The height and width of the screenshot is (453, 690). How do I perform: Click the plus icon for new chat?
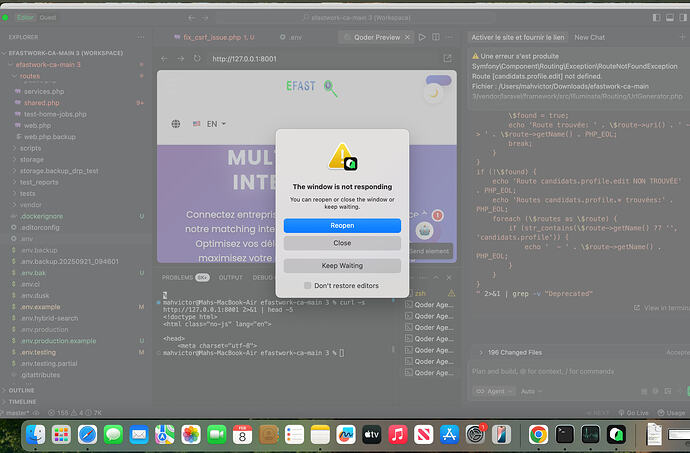[683, 37]
